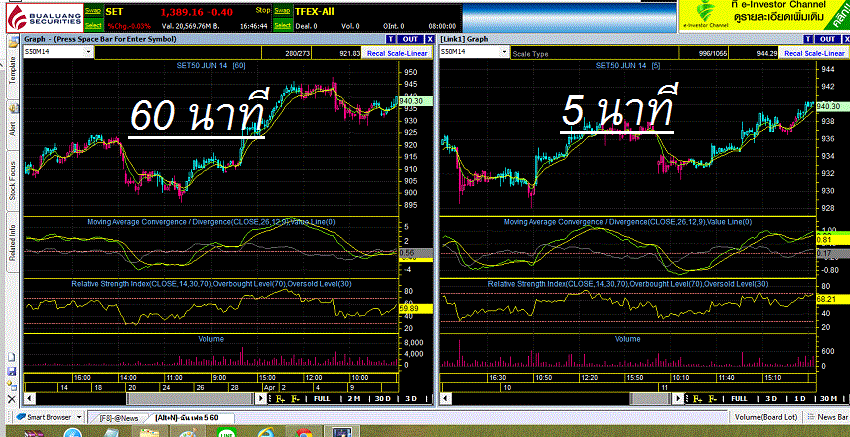
Task: Click right scroll arrow of 60-minute chart
Action: click(x=263, y=399)
